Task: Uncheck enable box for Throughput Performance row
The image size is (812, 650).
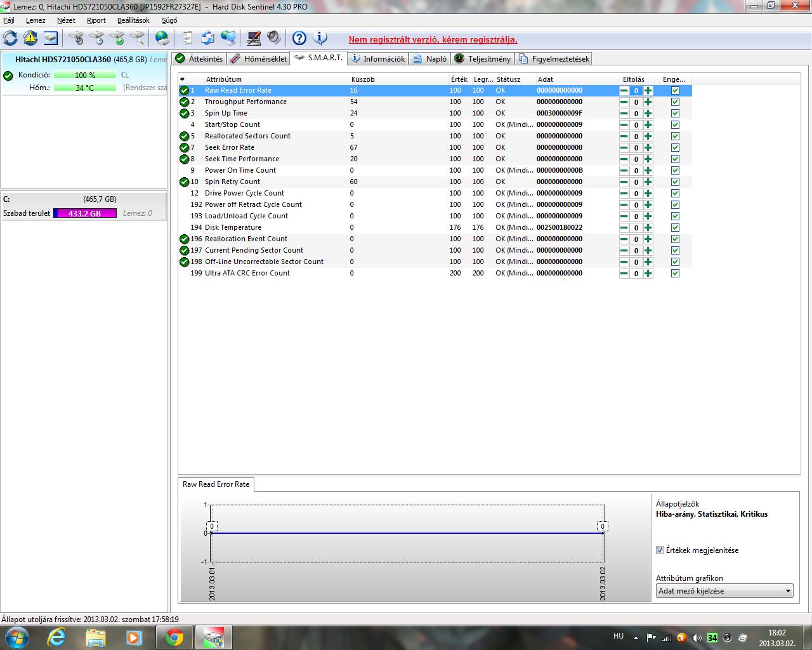Action: pos(675,102)
